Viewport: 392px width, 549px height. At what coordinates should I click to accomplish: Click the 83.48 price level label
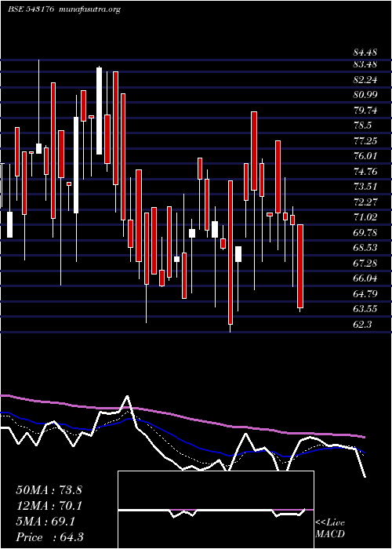click(x=365, y=64)
